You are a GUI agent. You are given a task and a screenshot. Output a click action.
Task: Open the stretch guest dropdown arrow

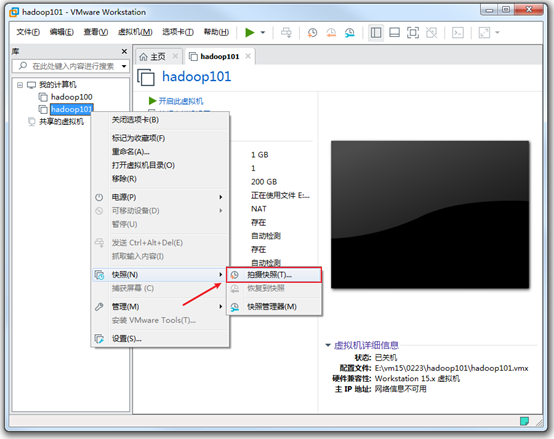497,32
